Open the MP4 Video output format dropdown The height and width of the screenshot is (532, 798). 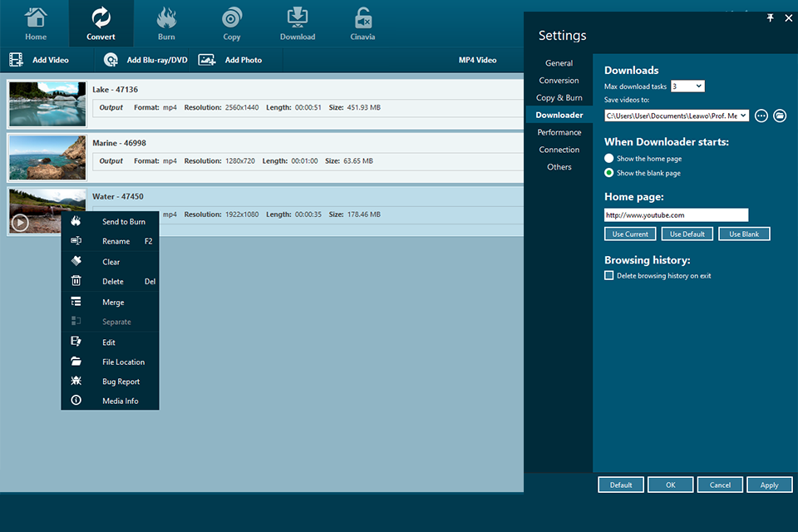[477, 60]
